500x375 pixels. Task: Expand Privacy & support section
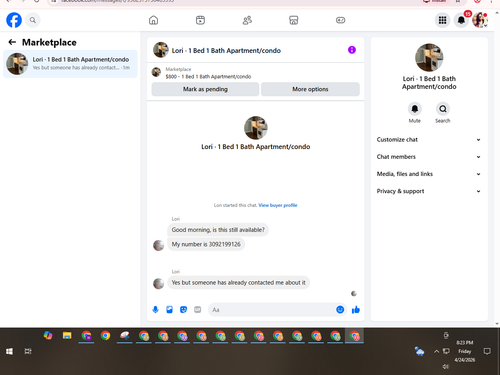click(x=429, y=191)
